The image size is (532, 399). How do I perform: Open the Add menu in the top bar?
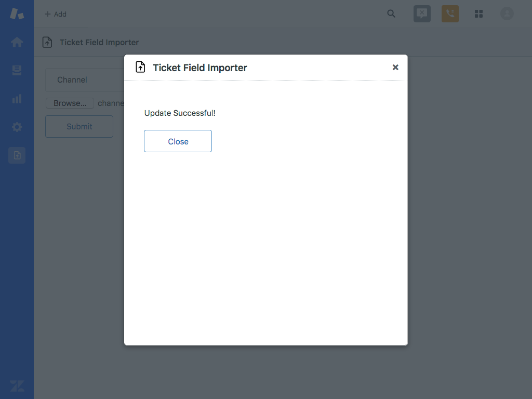tap(55, 14)
